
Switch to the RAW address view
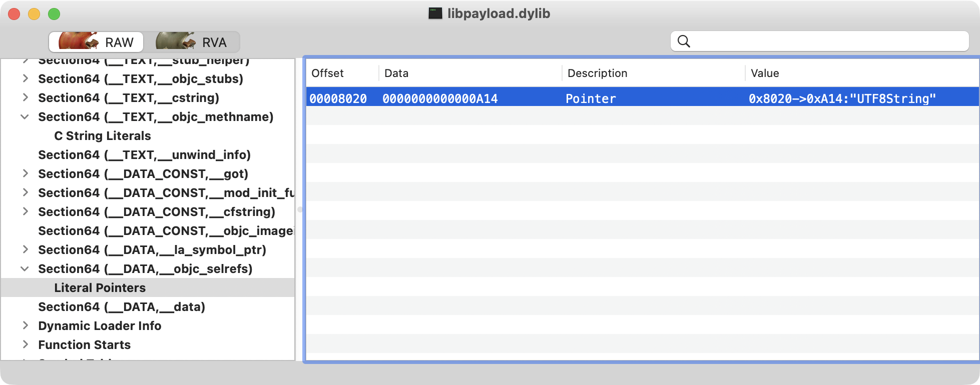pyautogui.click(x=96, y=42)
